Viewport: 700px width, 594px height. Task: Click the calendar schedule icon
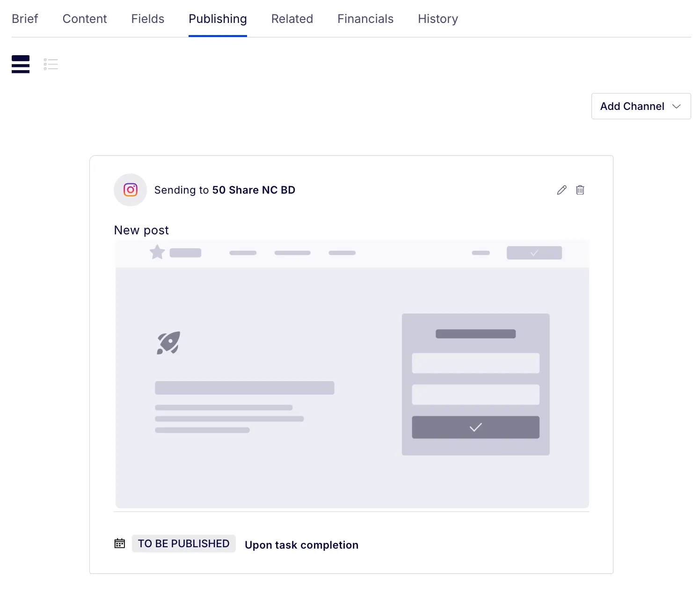coord(120,543)
